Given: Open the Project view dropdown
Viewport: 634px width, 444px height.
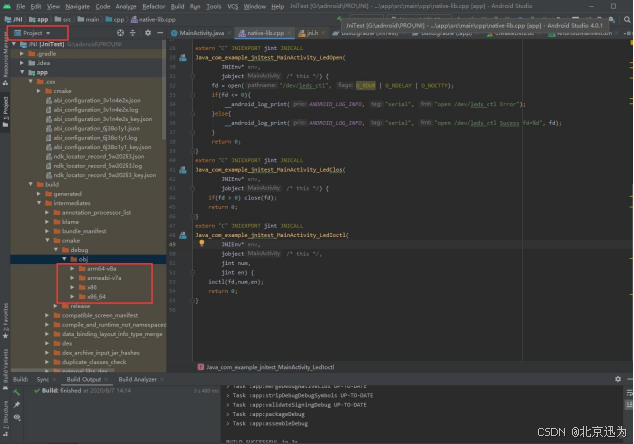Looking at the screenshot, I should [x=32, y=33].
